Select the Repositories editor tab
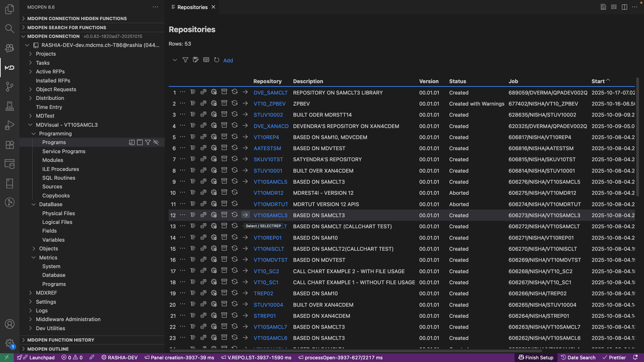 coord(192,7)
